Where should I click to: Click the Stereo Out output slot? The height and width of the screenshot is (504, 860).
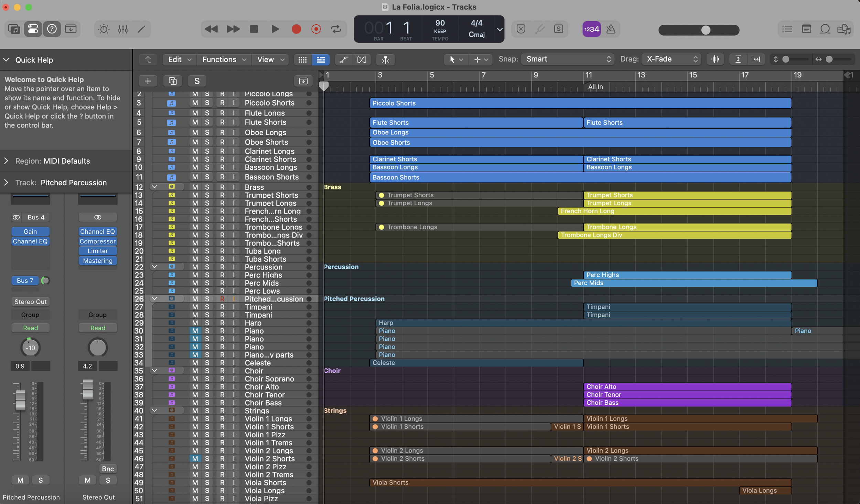[30, 302]
